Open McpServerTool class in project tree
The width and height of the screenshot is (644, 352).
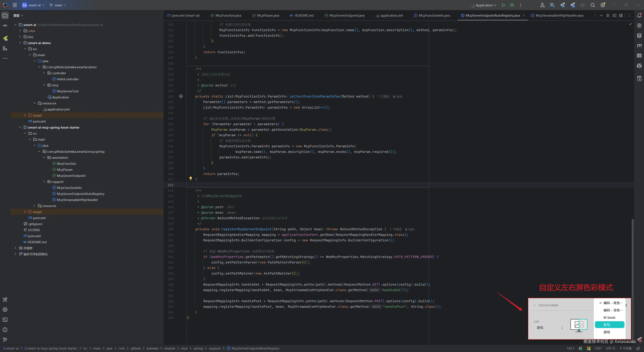coord(67,91)
